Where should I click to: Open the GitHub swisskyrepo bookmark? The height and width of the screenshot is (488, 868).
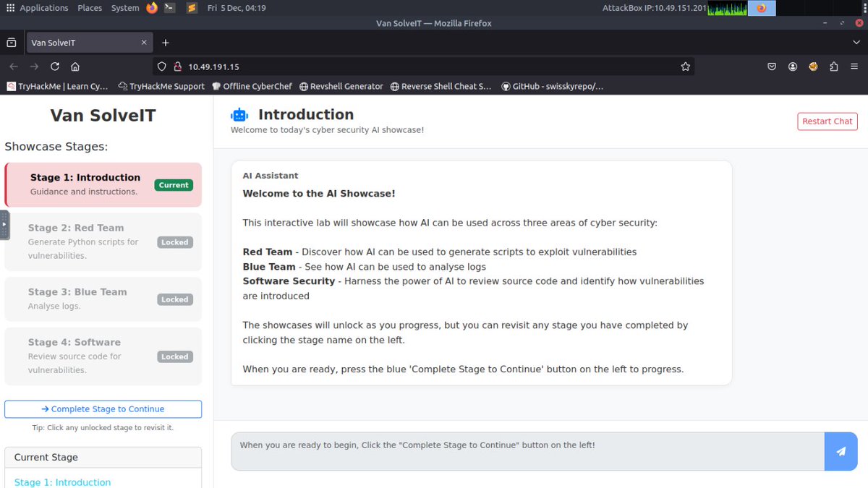552,86
